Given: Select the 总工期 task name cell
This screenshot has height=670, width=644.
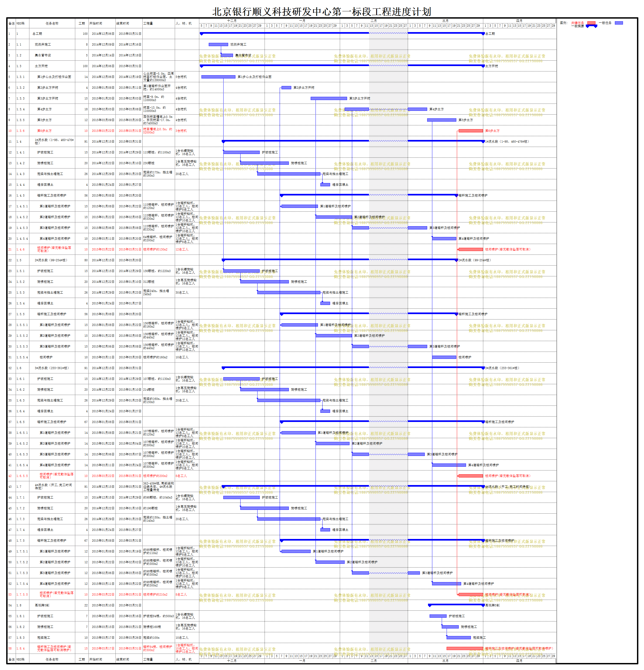Looking at the screenshot, I should pos(37,34).
